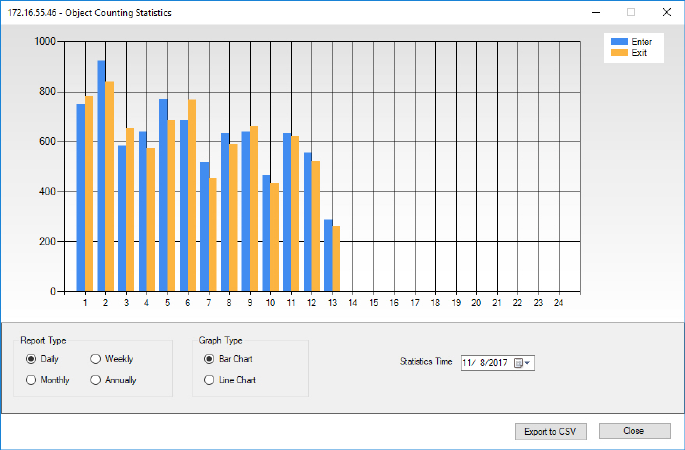Click the orange Exit bar for hour 1

pyautogui.click(x=89, y=194)
